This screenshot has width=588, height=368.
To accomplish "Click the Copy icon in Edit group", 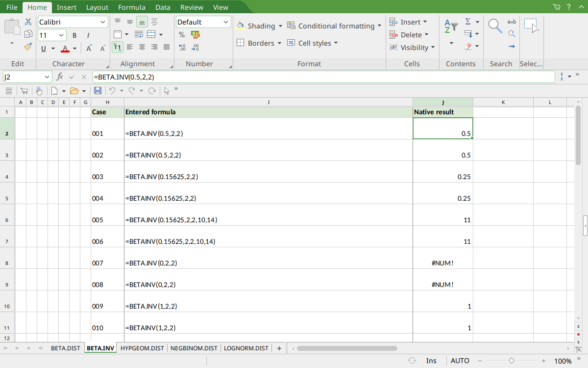I will point(28,34).
